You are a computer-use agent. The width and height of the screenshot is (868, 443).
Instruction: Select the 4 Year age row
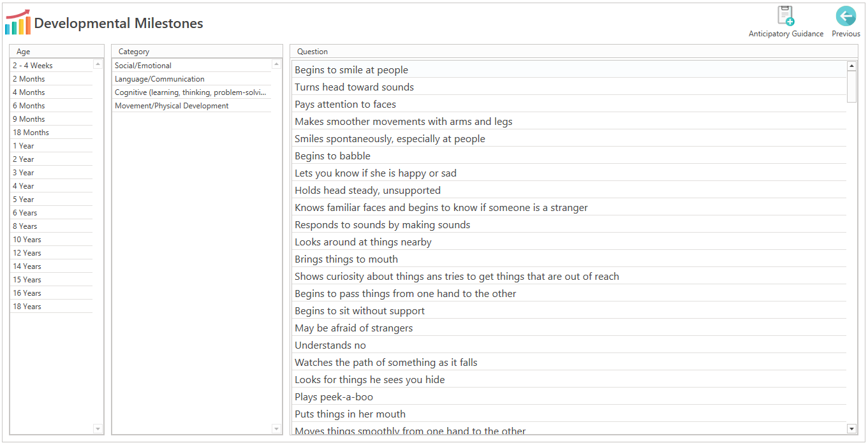click(x=51, y=186)
